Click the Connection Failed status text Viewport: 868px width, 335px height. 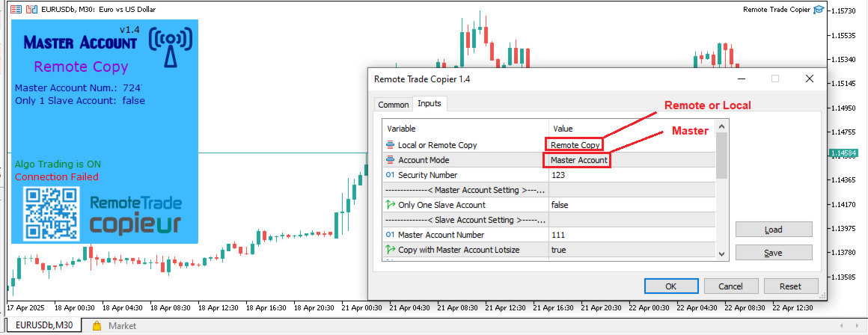(56, 177)
